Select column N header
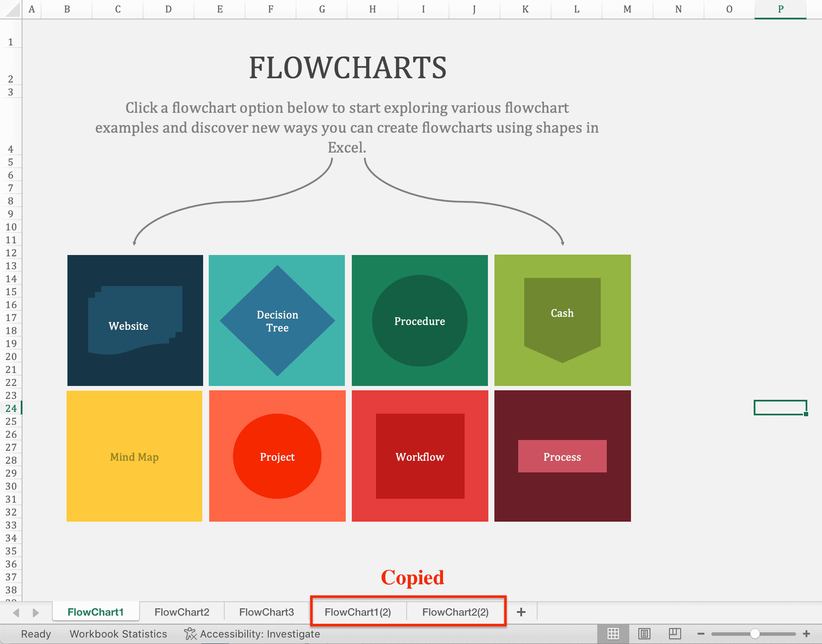 tap(679, 9)
